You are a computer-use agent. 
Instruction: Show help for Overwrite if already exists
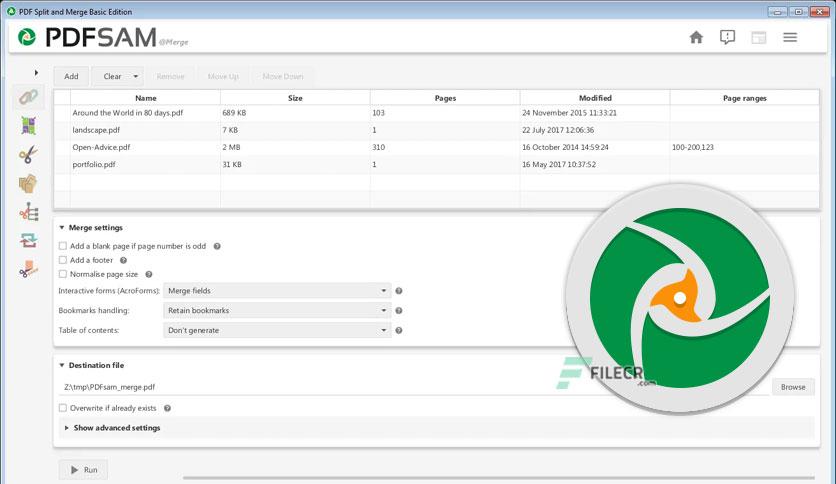[167, 408]
